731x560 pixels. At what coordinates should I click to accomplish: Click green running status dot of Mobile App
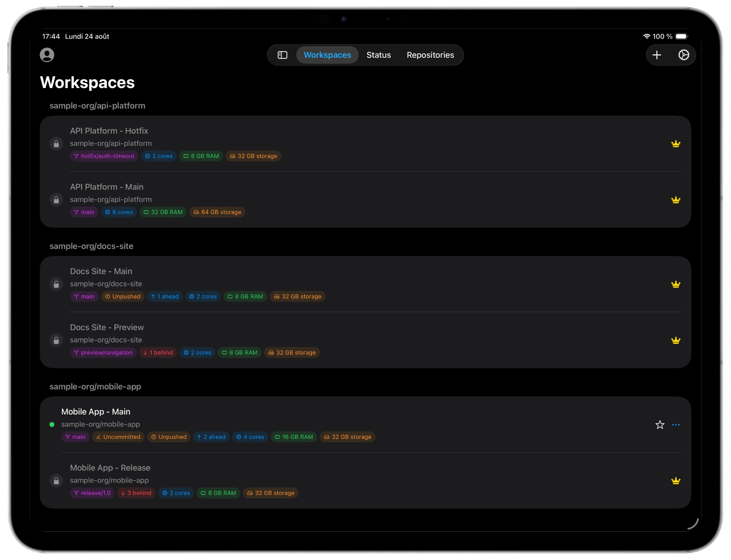click(x=52, y=424)
